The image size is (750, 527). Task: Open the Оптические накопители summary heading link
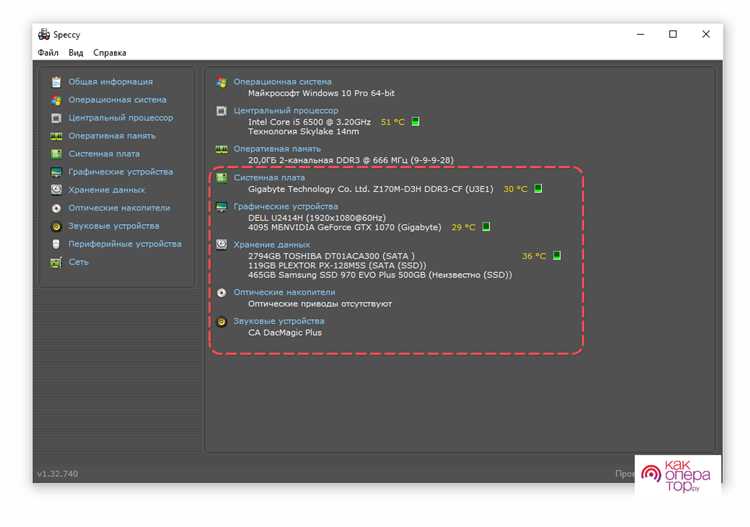284,292
